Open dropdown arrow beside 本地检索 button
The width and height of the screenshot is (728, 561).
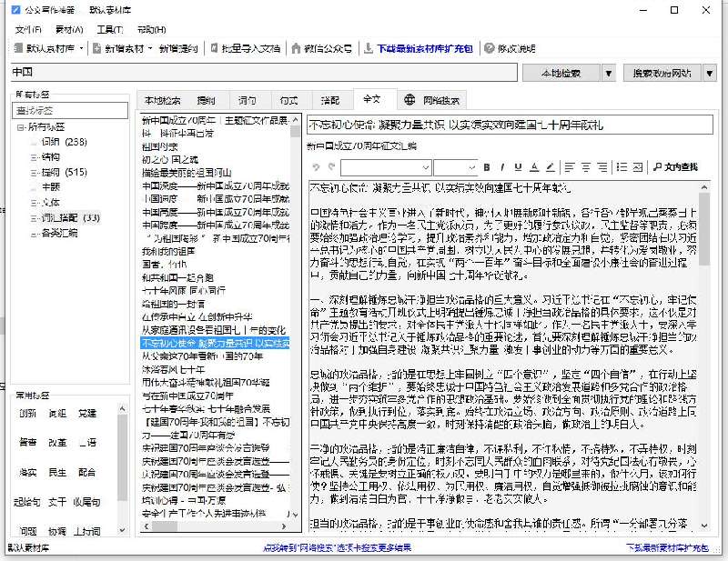coord(608,73)
